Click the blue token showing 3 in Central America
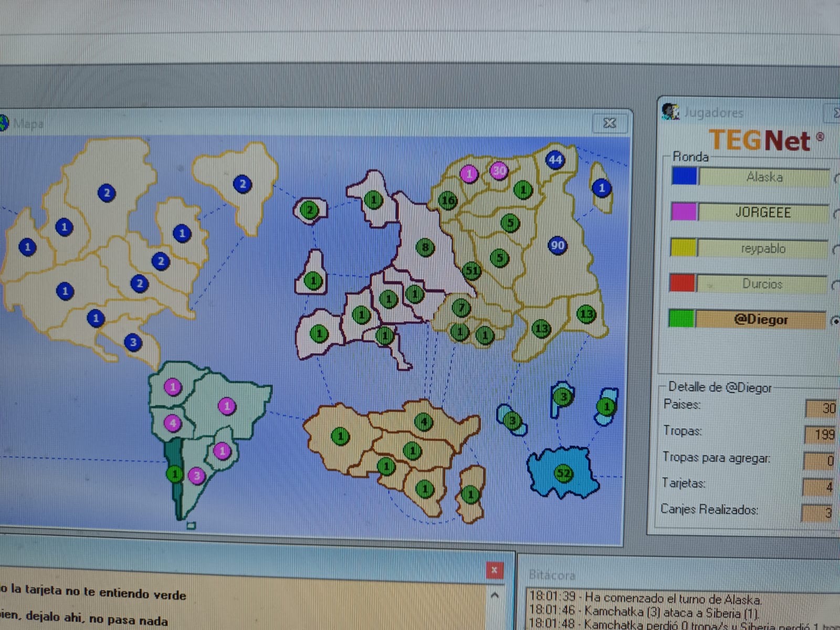 tap(133, 342)
